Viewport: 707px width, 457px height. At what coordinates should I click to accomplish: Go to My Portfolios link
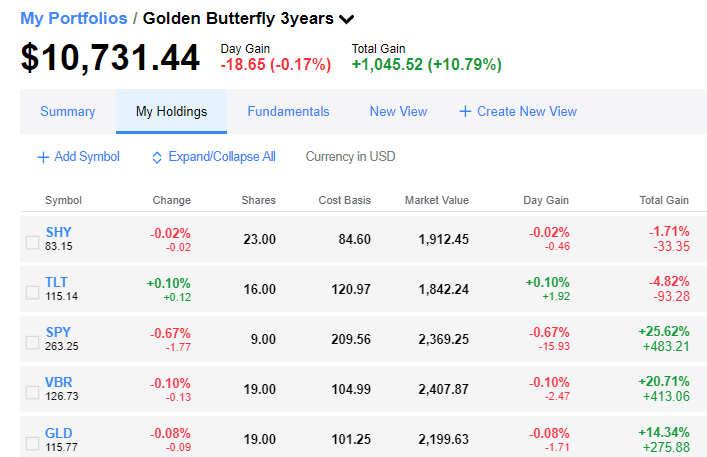(74, 18)
